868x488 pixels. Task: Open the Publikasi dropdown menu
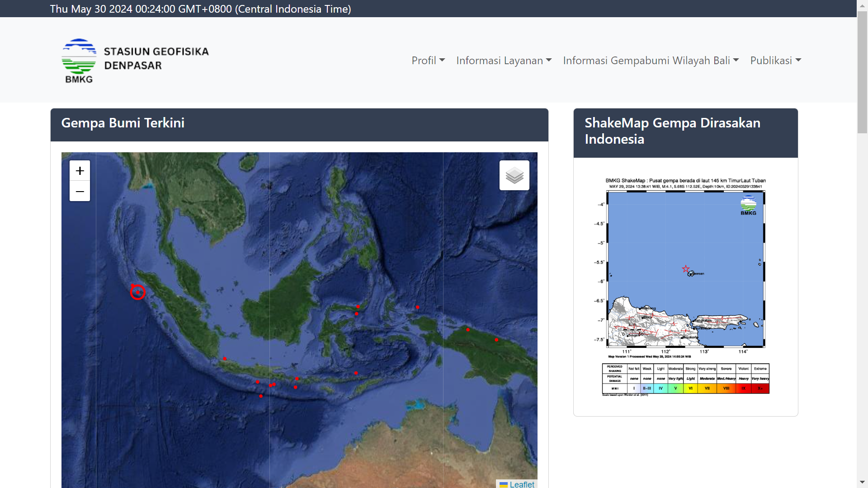[775, 61]
